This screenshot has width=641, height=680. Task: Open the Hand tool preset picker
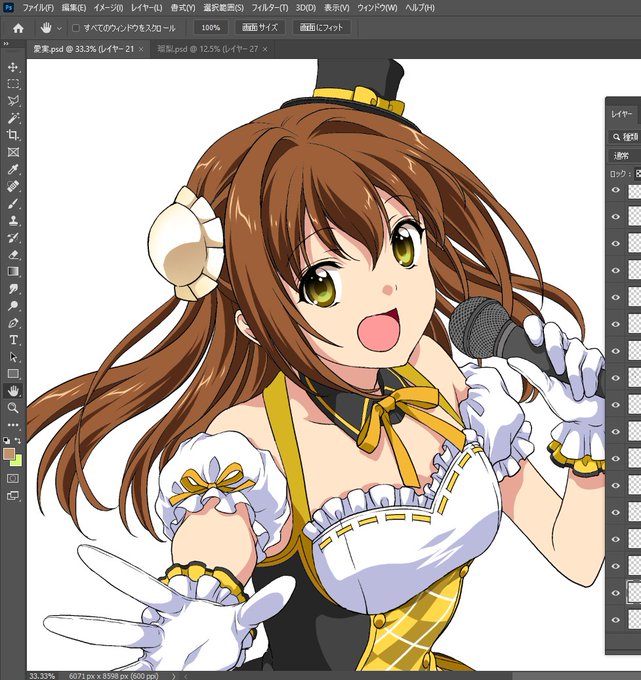click(x=59, y=29)
